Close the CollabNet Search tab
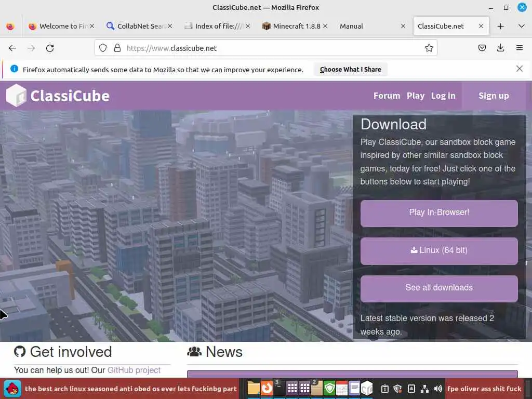 coord(170,26)
